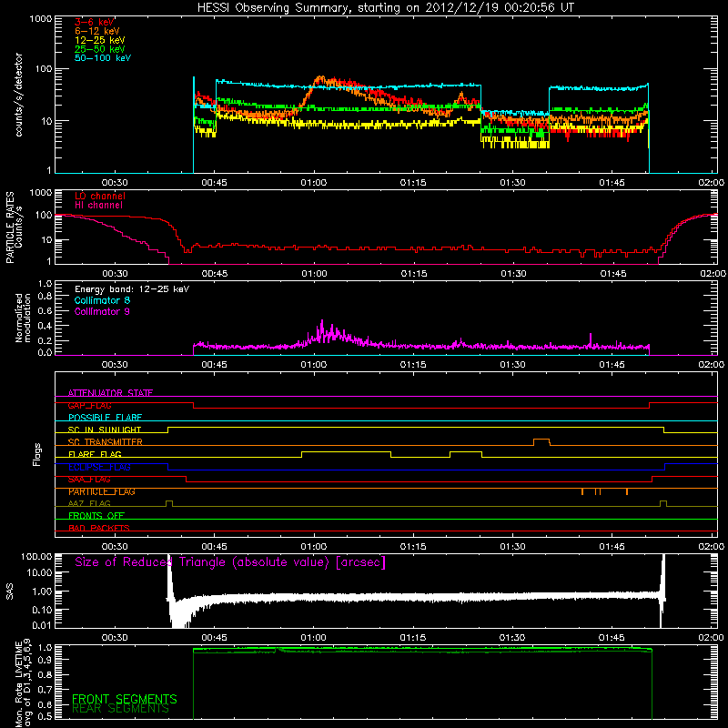Click the 25-50 keV legend label
Image resolution: width=728 pixels, height=728 pixels.
tap(100, 49)
